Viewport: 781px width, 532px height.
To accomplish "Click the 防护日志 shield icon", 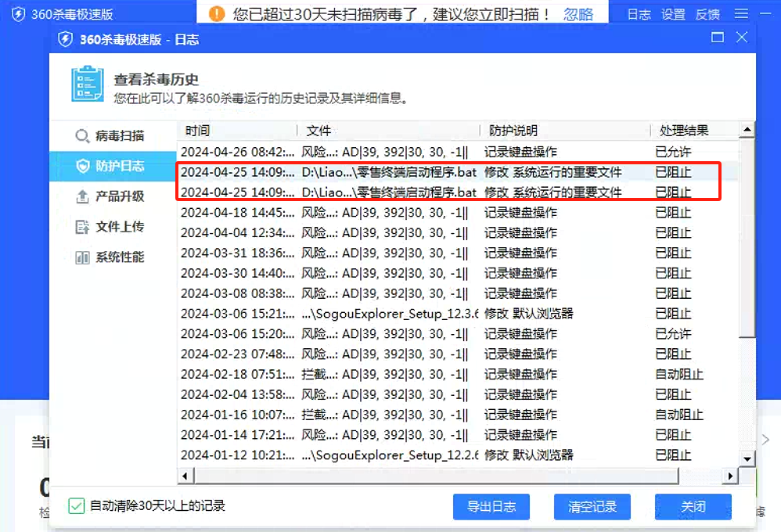I will pyautogui.click(x=83, y=166).
